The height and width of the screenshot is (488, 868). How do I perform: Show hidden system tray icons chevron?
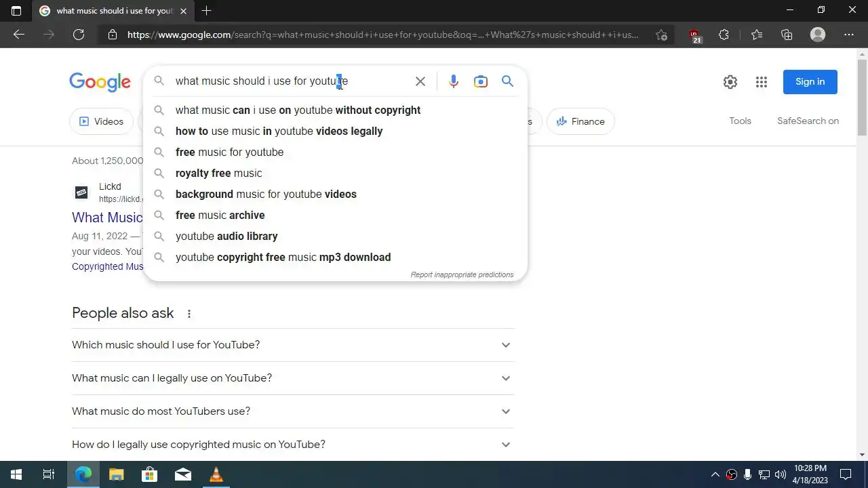(715, 474)
